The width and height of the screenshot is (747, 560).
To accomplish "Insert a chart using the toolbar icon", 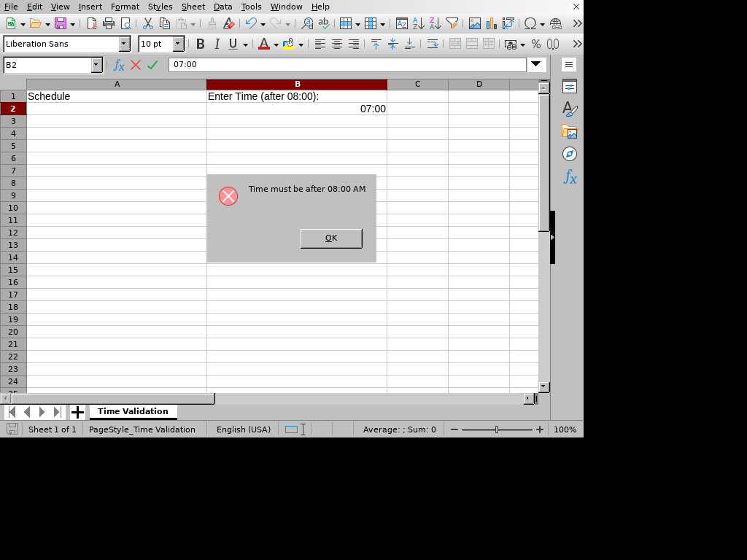I will pos(491,23).
